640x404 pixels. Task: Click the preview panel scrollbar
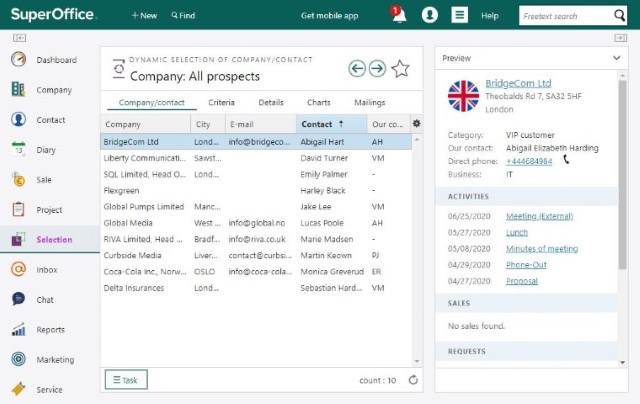click(622, 175)
